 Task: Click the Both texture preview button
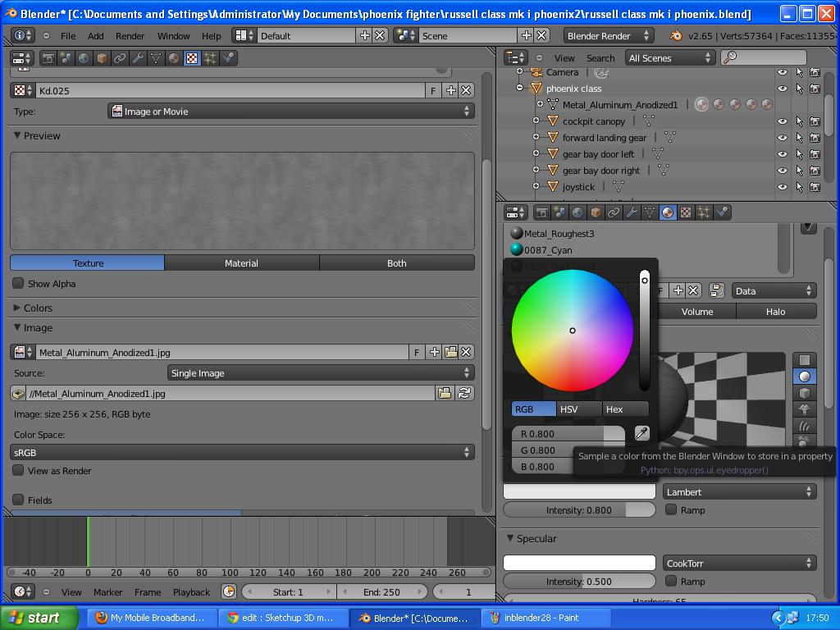pyautogui.click(x=397, y=262)
